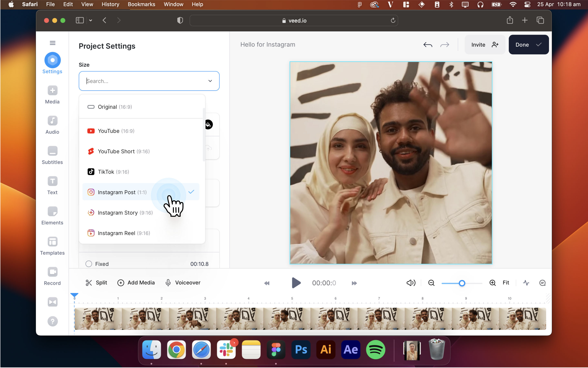
Task: Open the Edit menu in menu bar
Action: coord(67,4)
